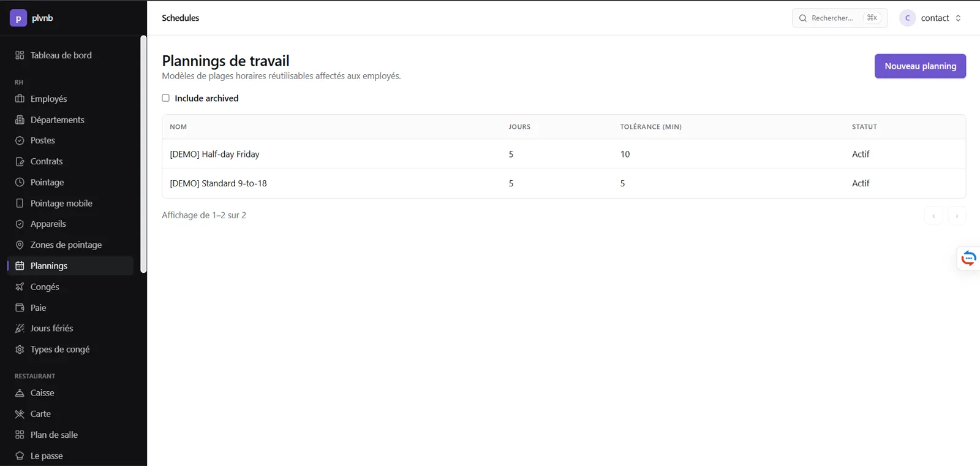Click the Postes check-circle icon
980x466 pixels.
point(20,140)
